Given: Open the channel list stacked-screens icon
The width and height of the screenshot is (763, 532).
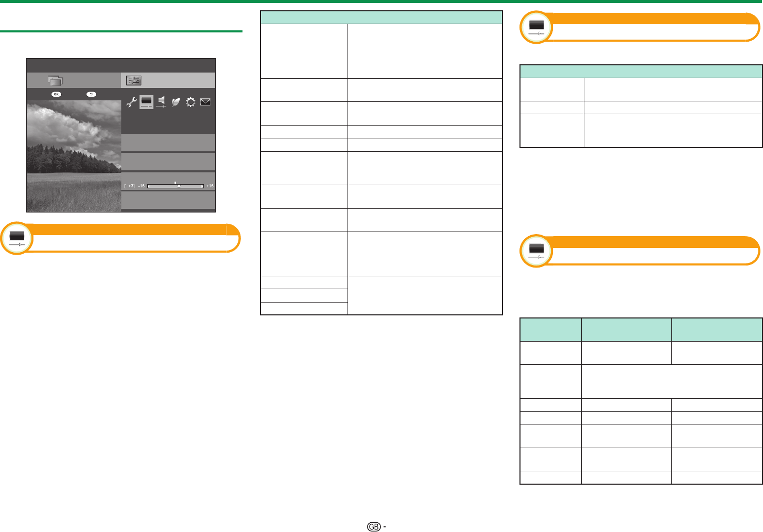Looking at the screenshot, I should point(56,80).
